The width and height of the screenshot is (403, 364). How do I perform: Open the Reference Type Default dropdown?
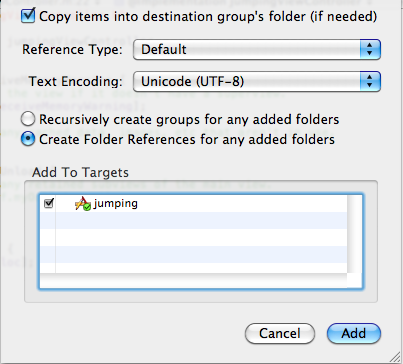(x=257, y=49)
